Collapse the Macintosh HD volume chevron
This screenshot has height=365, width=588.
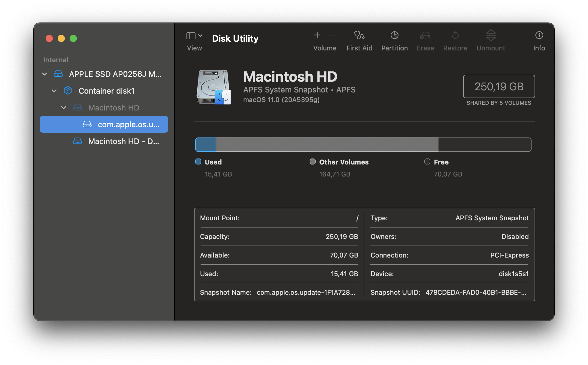coord(64,107)
